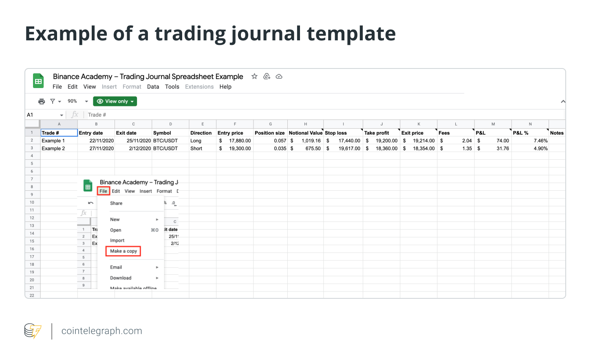This screenshot has width=591, height=364.
Task: Click the Google Sheets green logo icon
Action: [x=38, y=81]
